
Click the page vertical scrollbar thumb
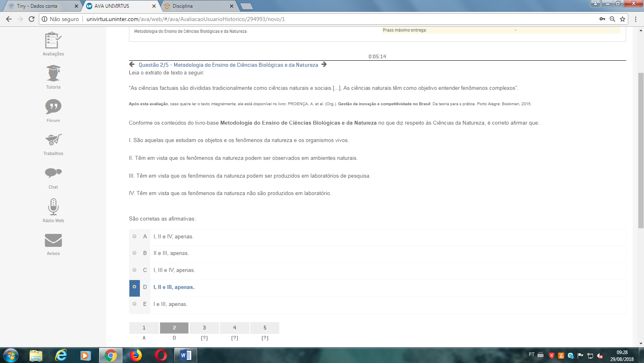tap(641, 151)
